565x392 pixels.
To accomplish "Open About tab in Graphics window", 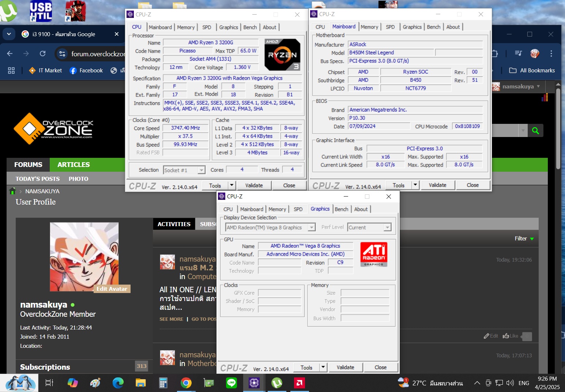I will (361, 209).
